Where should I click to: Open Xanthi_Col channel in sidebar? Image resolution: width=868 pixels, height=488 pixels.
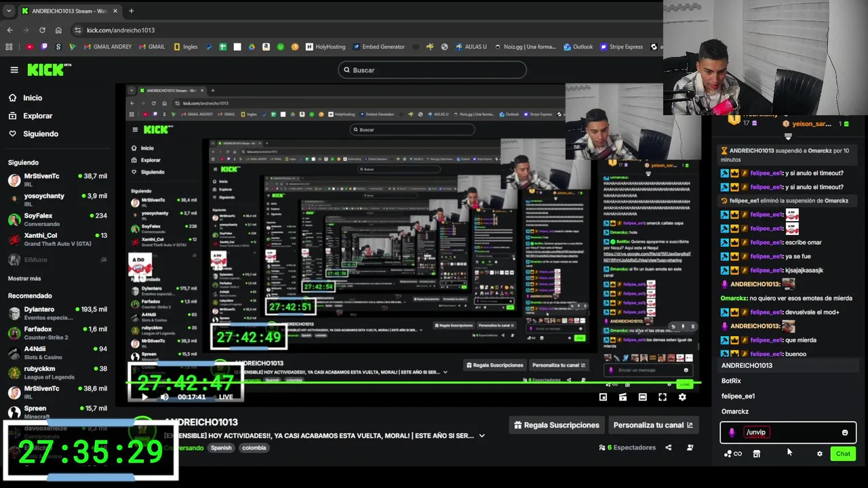[x=58, y=239]
